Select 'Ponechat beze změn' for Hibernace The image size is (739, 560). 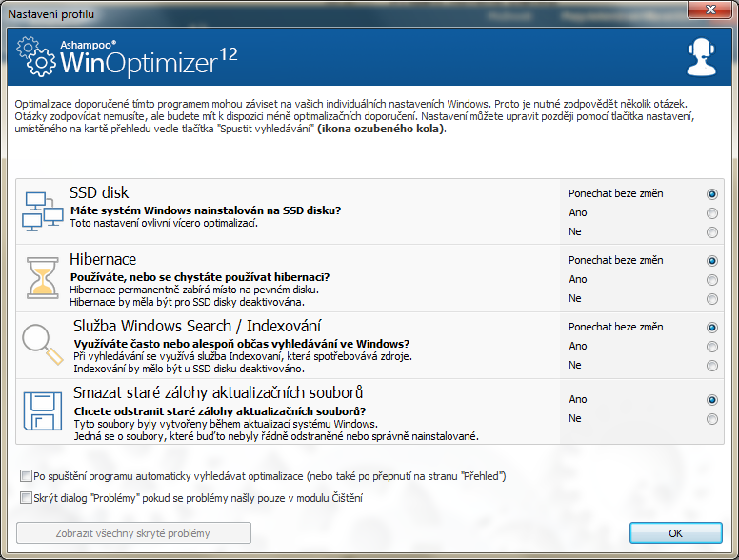[x=711, y=261]
